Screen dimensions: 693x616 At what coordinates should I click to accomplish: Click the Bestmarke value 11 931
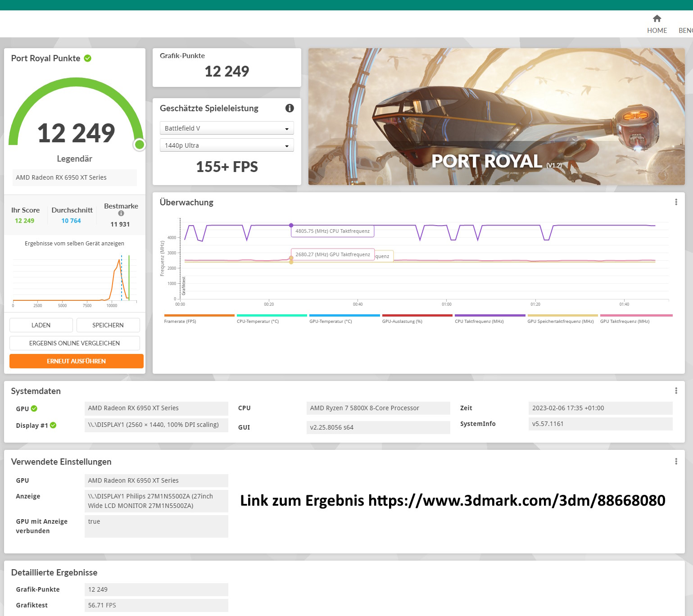(x=120, y=224)
